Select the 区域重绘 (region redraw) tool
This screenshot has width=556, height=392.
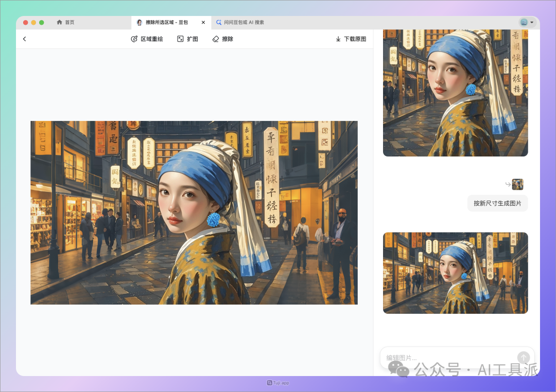coord(147,39)
